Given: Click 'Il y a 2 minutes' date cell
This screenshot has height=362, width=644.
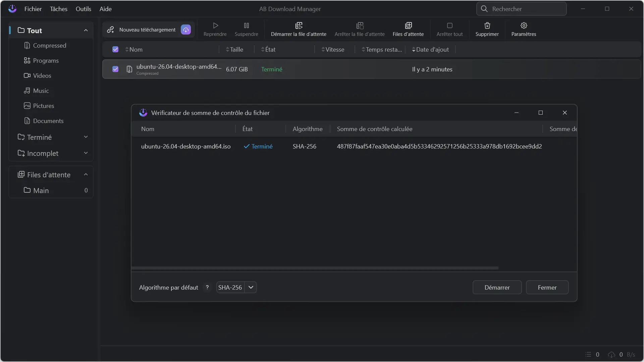Looking at the screenshot, I should pyautogui.click(x=432, y=69).
